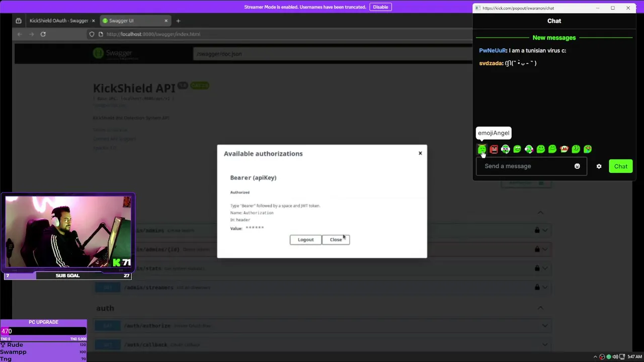Insert the emojiAngel emote in chat
The image size is (644, 362).
pyautogui.click(x=482, y=149)
